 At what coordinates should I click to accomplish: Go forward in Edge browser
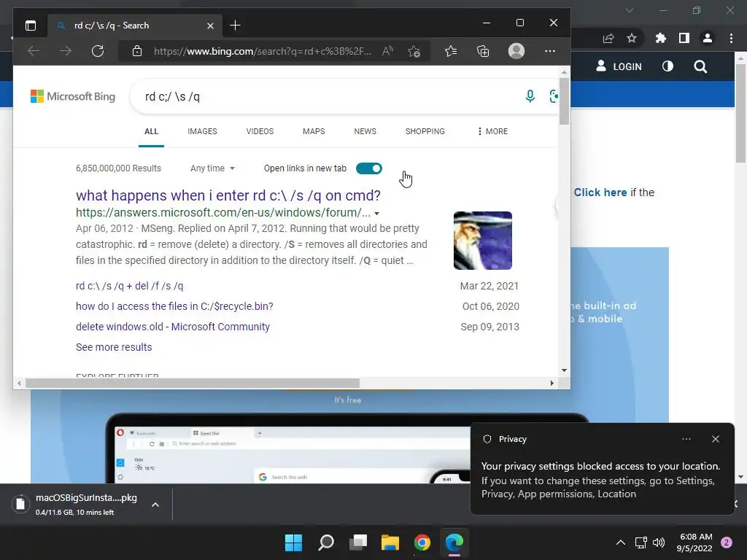pos(66,51)
